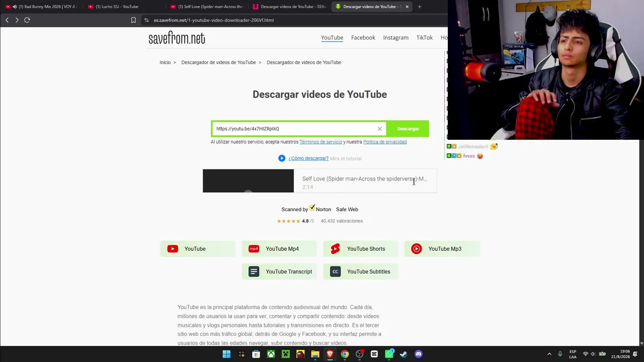Open File Explorer from the taskbar
The width and height of the screenshot is (644, 362).
315,354
